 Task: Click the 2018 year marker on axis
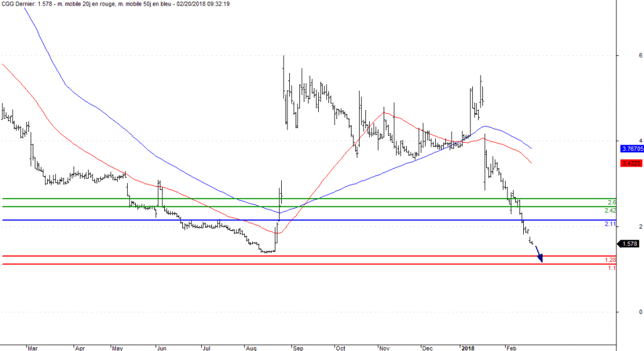468,348
